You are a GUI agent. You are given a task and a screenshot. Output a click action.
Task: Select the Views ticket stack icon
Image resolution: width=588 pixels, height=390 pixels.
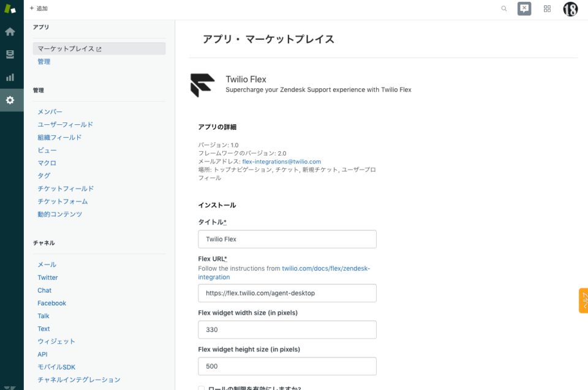click(x=9, y=54)
